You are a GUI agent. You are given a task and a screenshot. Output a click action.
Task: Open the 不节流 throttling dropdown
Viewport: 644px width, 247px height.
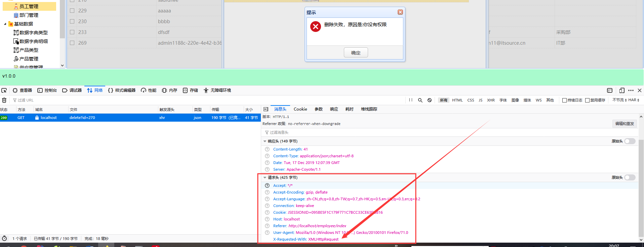[x=619, y=100]
